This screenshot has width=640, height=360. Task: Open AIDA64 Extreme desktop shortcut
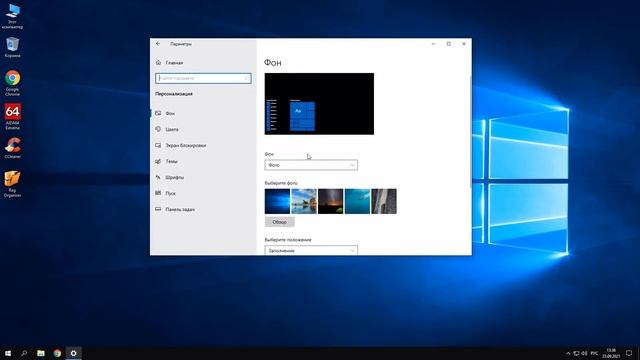tap(12, 117)
